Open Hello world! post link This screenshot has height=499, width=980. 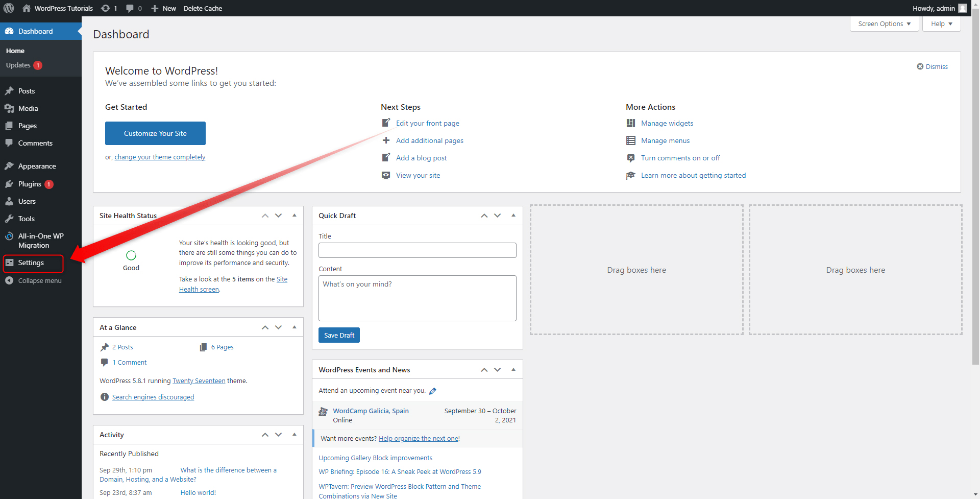pyautogui.click(x=198, y=493)
